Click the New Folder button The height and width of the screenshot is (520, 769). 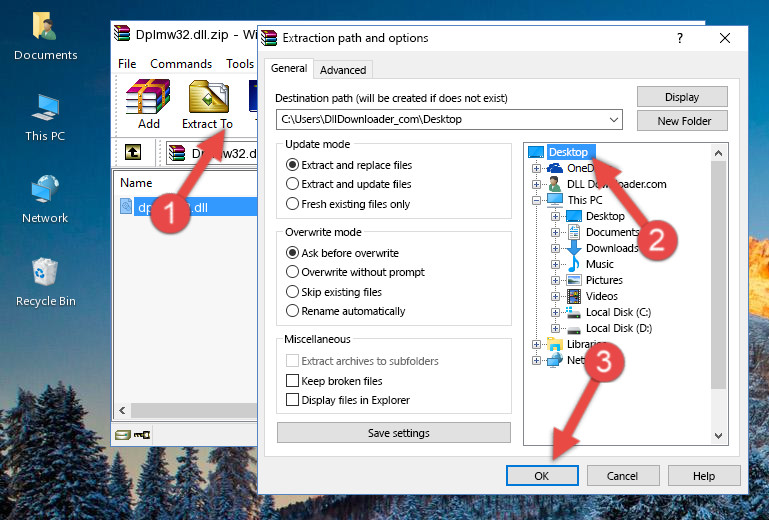(x=682, y=121)
